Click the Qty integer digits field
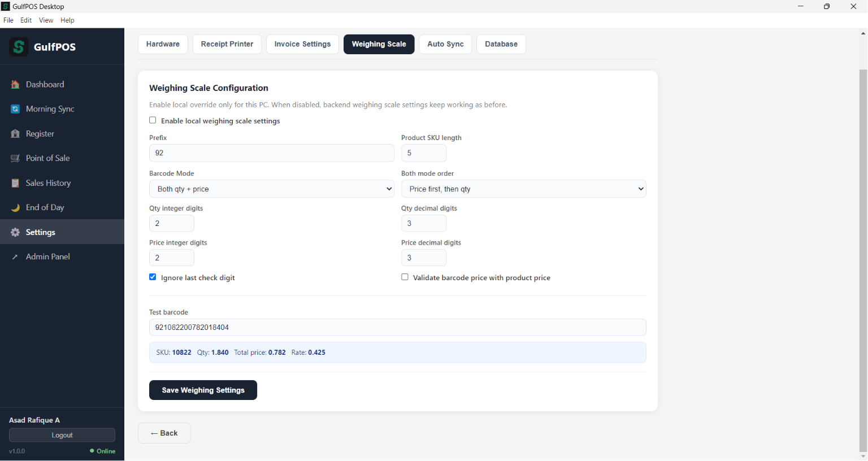This screenshot has width=868, height=461. tap(172, 223)
